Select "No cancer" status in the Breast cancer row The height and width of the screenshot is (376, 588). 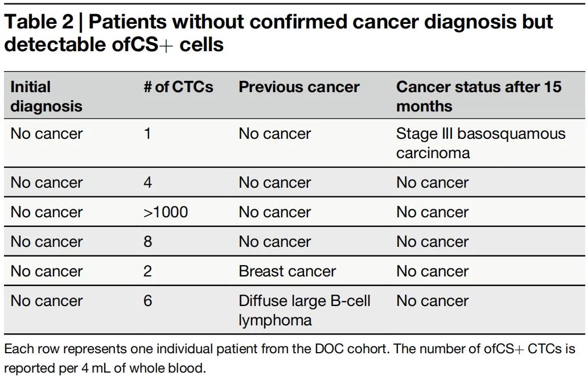(433, 271)
